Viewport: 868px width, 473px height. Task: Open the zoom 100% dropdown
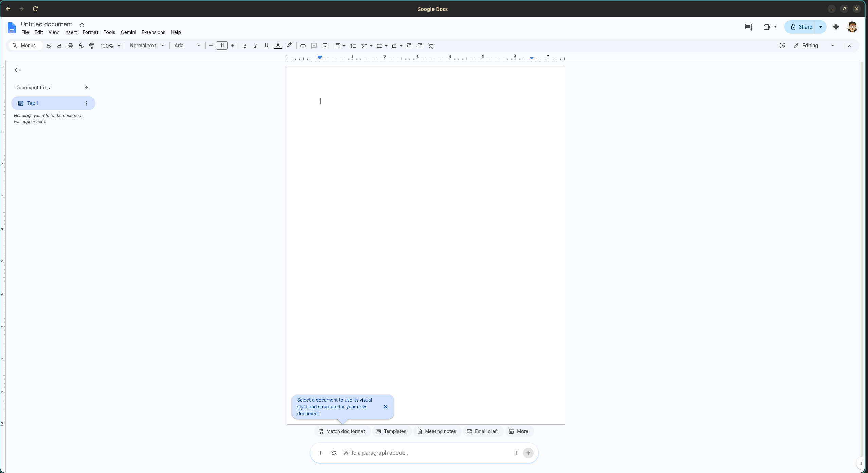(x=110, y=46)
